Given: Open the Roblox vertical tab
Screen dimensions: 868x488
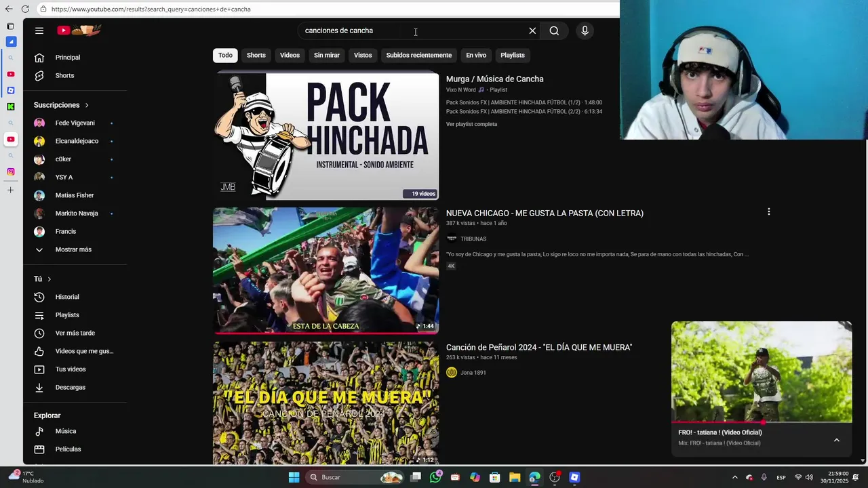Looking at the screenshot, I should point(11,90).
